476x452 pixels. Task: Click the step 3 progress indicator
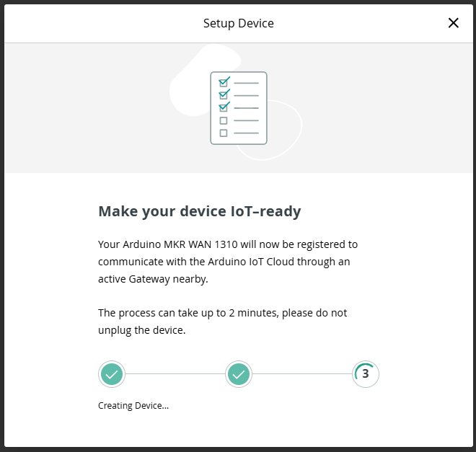coord(366,374)
